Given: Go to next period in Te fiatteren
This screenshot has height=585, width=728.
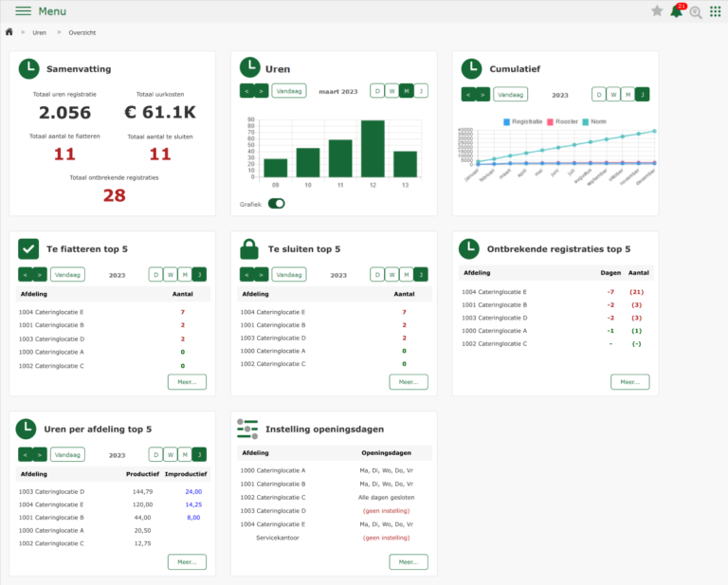Looking at the screenshot, I should click(x=39, y=275).
